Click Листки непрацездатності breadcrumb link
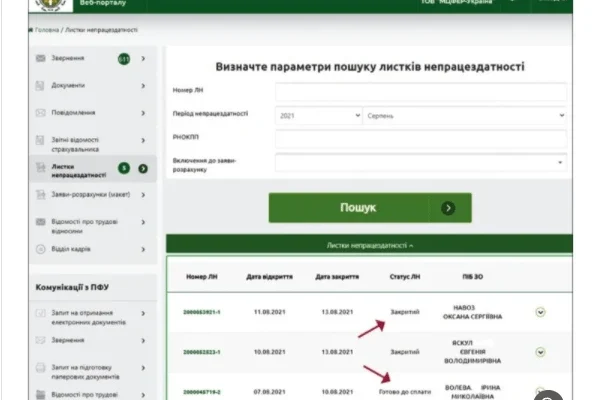Viewport: 600px width, 400px height. (x=101, y=30)
